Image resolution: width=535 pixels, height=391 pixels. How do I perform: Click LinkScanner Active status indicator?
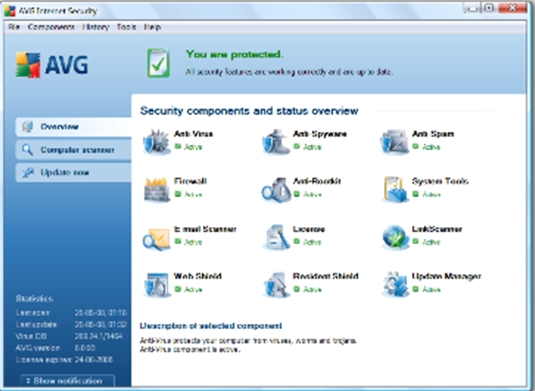426,242
